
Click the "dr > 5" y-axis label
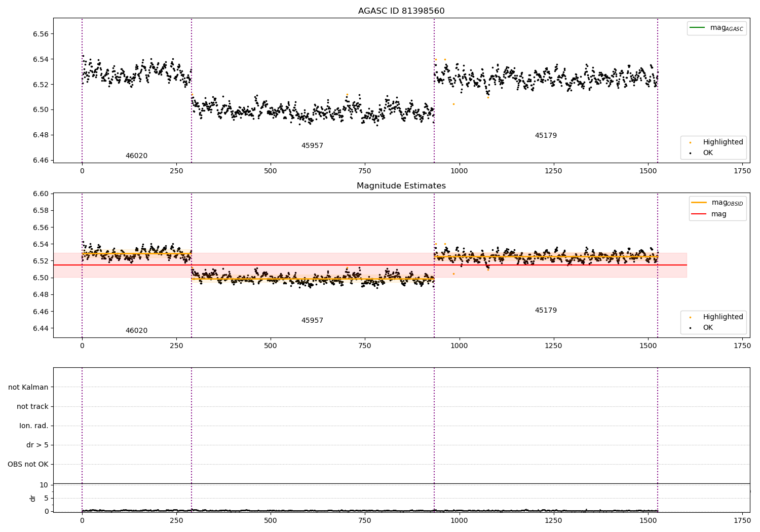point(37,445)
